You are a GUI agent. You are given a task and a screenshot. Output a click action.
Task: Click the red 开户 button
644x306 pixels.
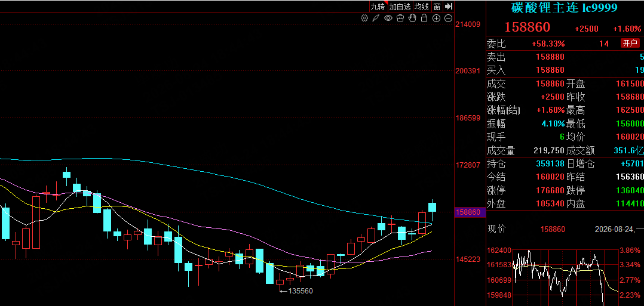point(630,43)
